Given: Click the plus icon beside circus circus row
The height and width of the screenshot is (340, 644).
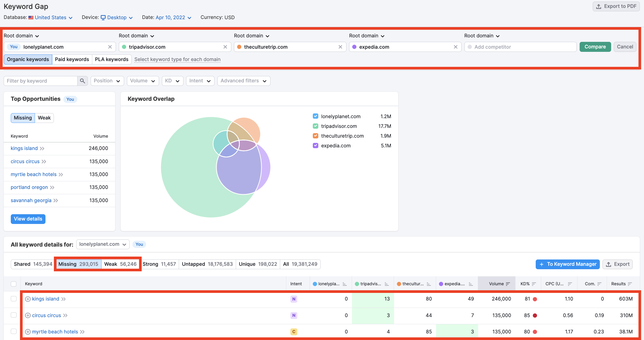Looking at the screenshot, I should (28, 315).
